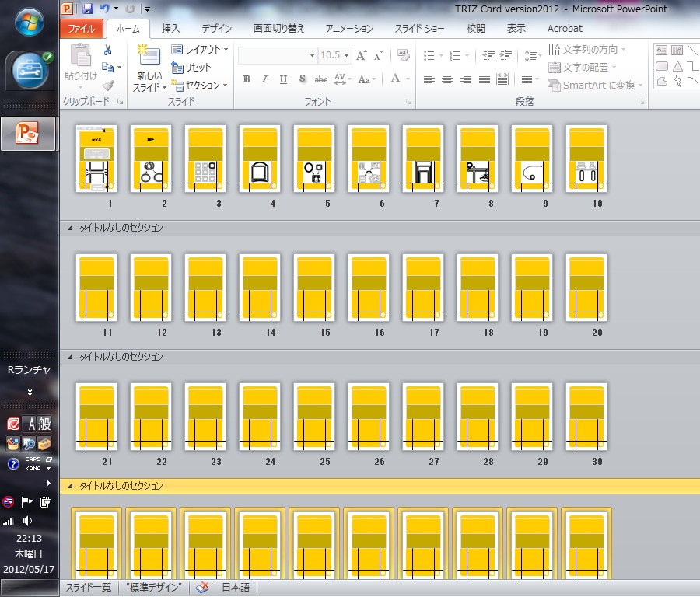700x597 pixels.
Task: Open the Section (セクション) dropdown
Action: click(x=200, y=86)
